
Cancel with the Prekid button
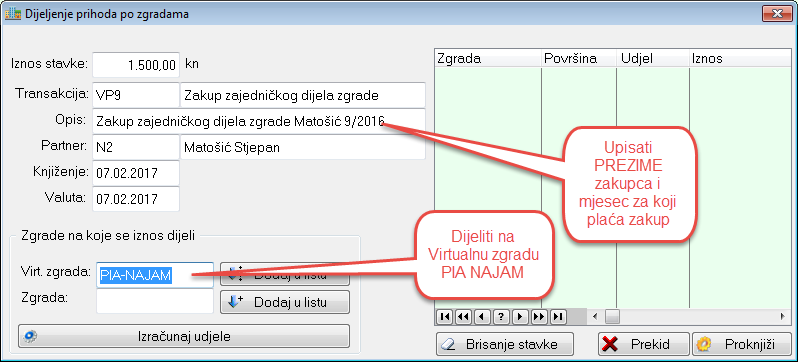tap(643, 344)
